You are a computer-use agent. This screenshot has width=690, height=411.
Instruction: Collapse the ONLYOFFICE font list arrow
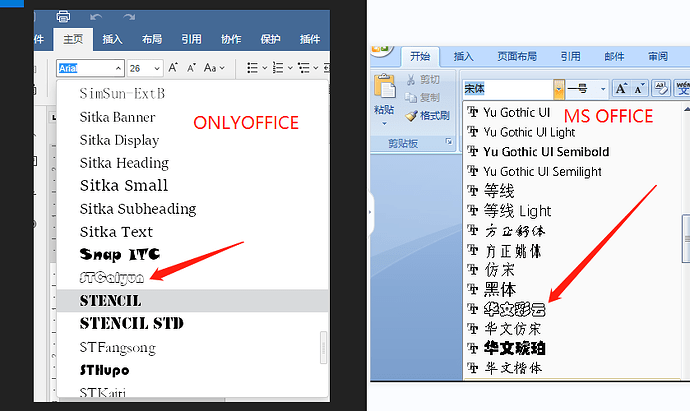click(x=118, y=68)
